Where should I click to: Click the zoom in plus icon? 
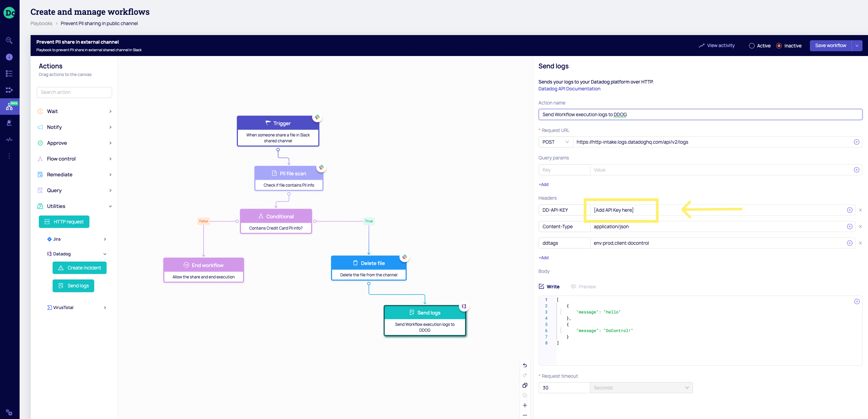pos(525,405)
